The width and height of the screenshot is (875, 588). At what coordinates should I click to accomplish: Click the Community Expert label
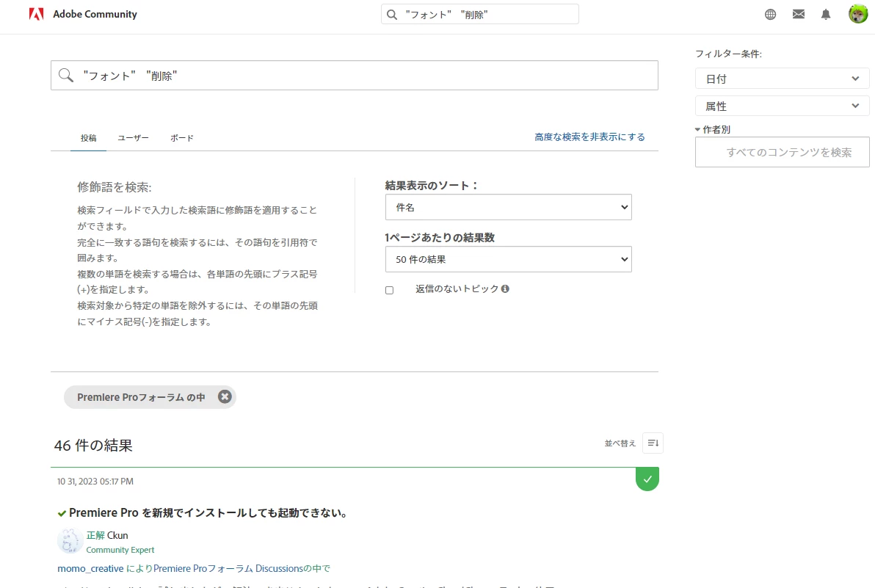coord(120,550)
